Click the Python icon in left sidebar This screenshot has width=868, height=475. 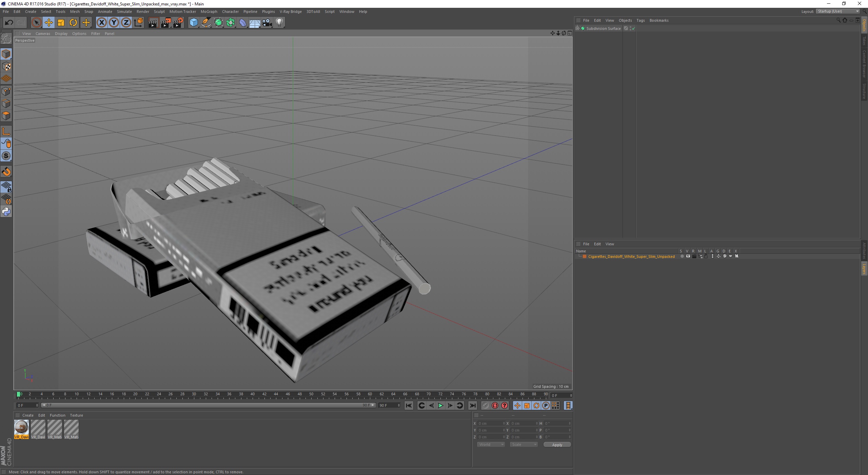(x=6, y=212)
